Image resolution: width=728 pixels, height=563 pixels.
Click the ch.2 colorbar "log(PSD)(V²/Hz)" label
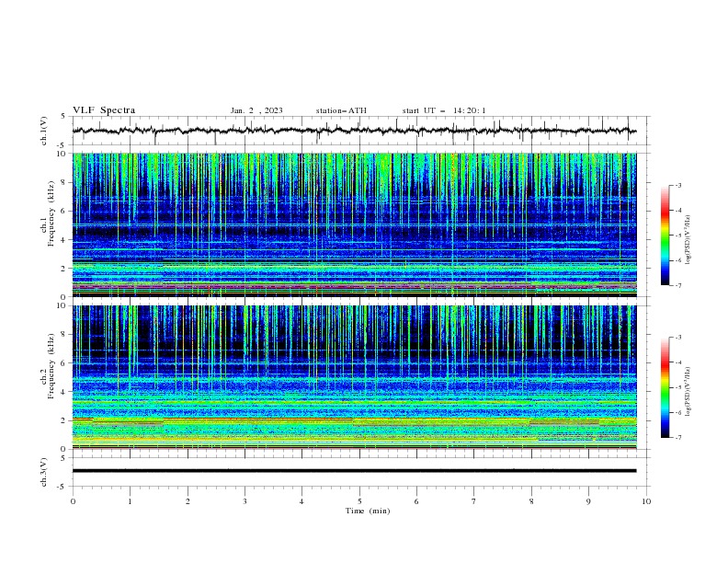point(688,392)
